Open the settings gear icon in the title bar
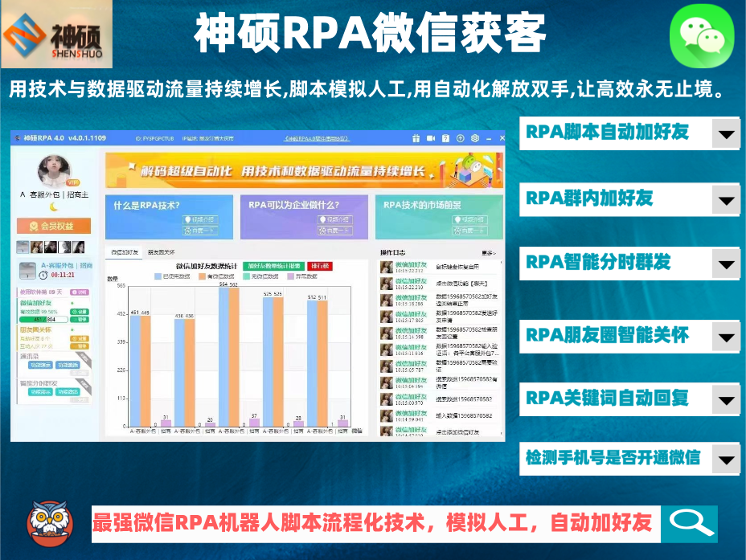Screen dimensions: 746x560 [x=474, y=137]
